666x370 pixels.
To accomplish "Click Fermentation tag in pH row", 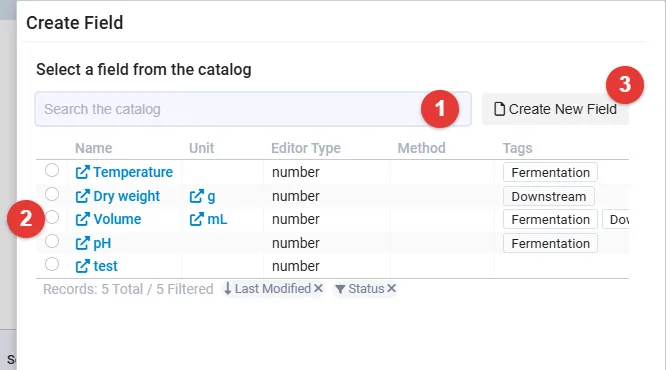I will pos(550,243).
